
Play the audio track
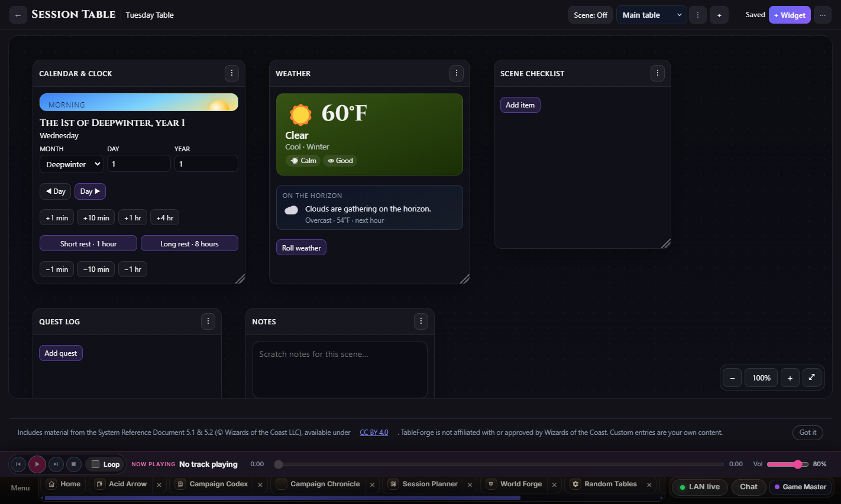[x=37, y=464]
